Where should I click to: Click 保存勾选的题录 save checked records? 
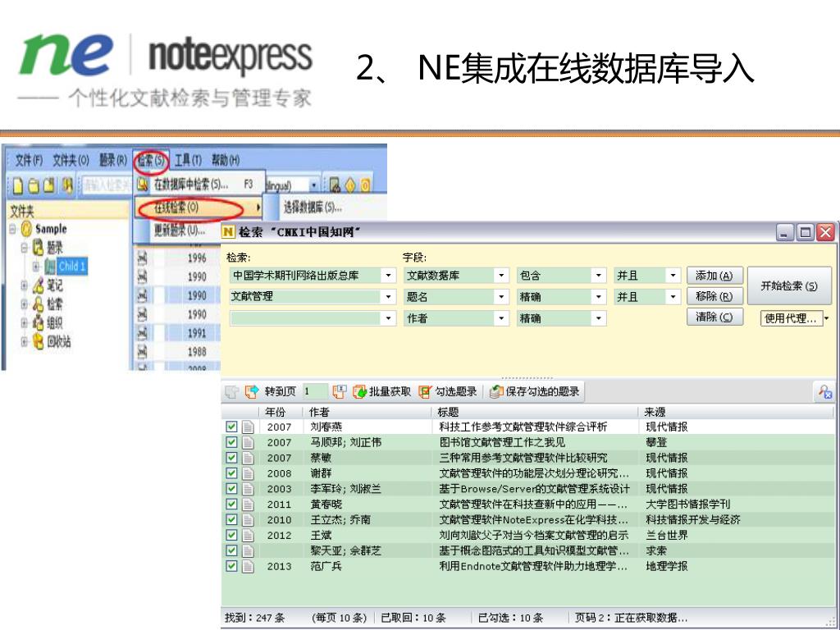535,391
